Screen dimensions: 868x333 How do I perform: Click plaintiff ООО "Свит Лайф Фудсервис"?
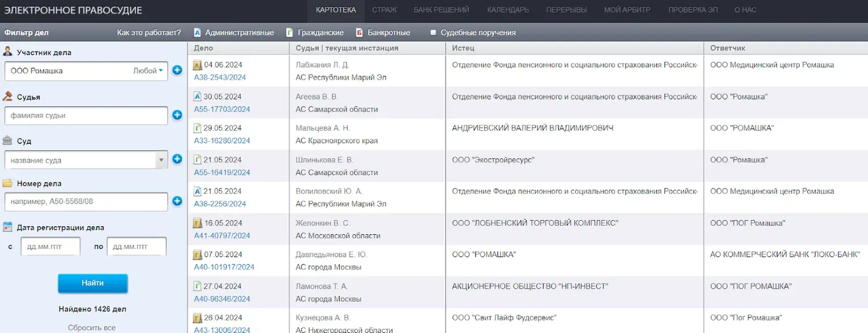[504, 318]
